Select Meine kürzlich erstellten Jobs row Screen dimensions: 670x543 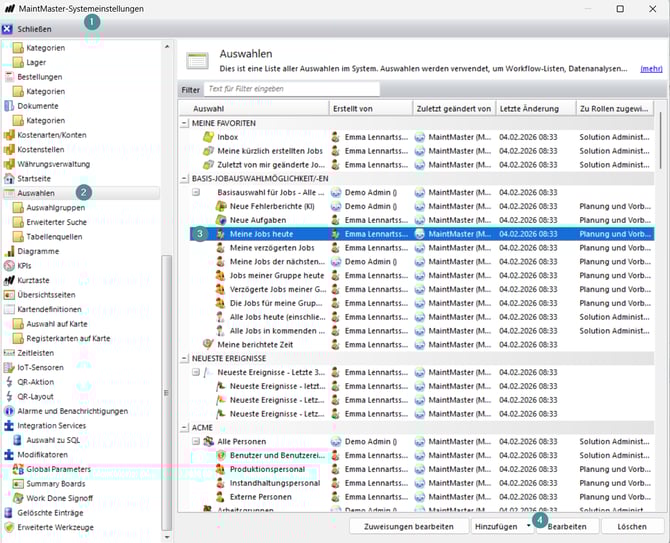422,151
